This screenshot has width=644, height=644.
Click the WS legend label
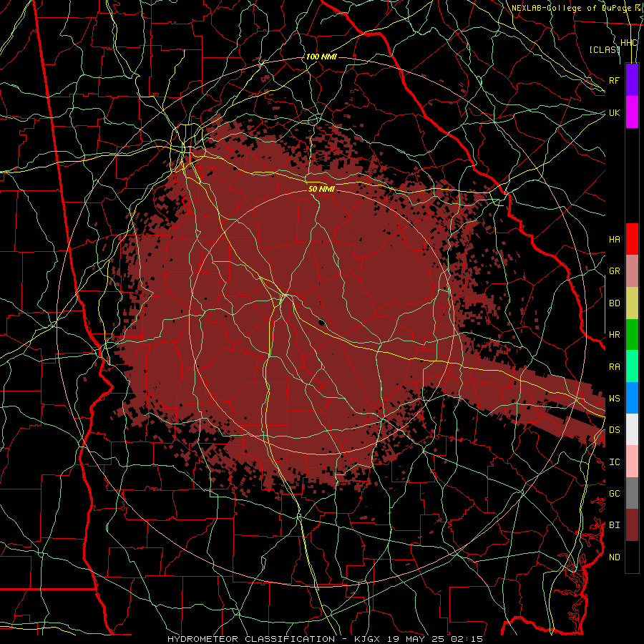point(614,399)
